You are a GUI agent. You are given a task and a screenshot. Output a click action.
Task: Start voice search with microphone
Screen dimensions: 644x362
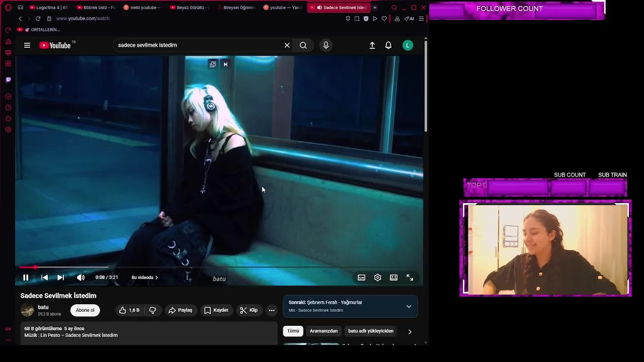tap(326, 45)
